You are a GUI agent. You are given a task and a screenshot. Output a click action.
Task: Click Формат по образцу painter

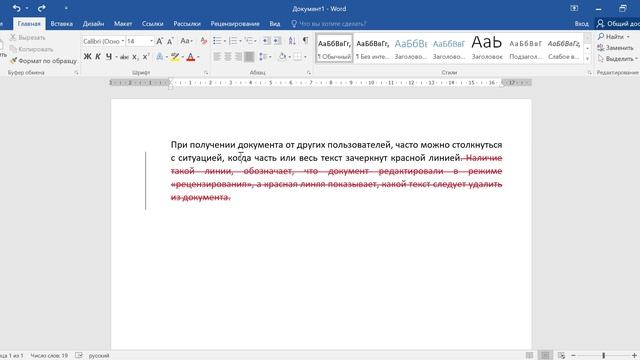coord(43,61)
